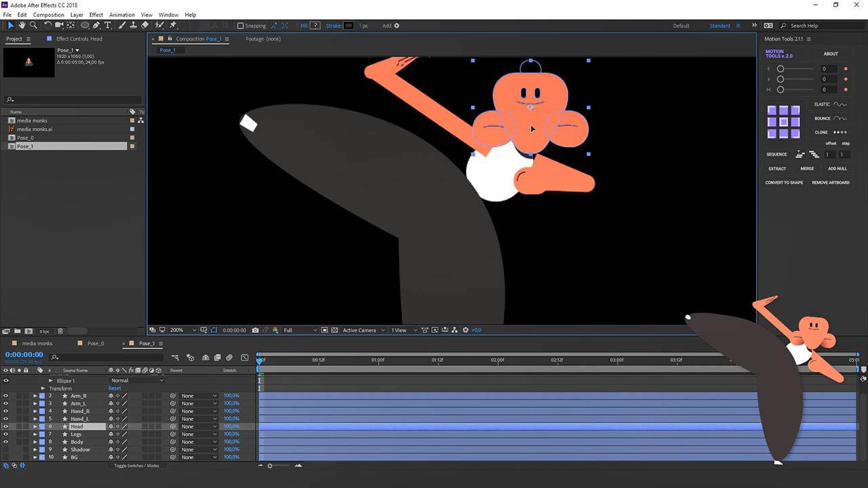
Task: Click the MERGE button
Action: 807,169
